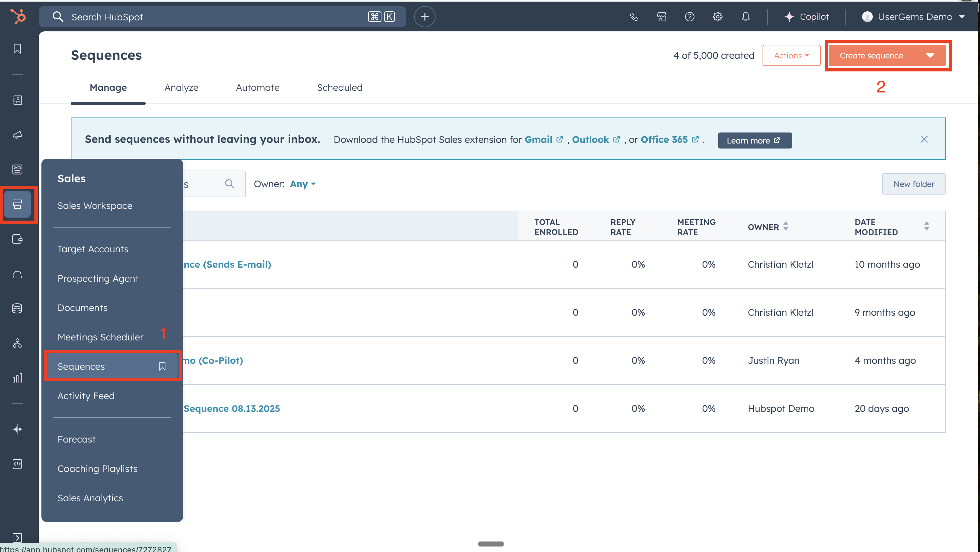Viewport: 980px width, 552px height.
Task: Select Sequences in Sales menu
Action: click(112, 366)
